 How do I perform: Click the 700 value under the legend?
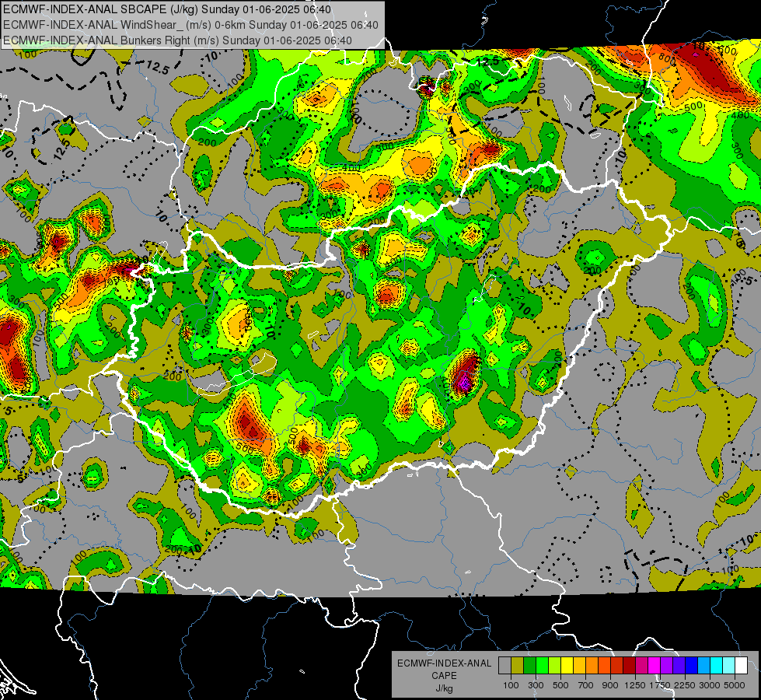coord(586,685)
